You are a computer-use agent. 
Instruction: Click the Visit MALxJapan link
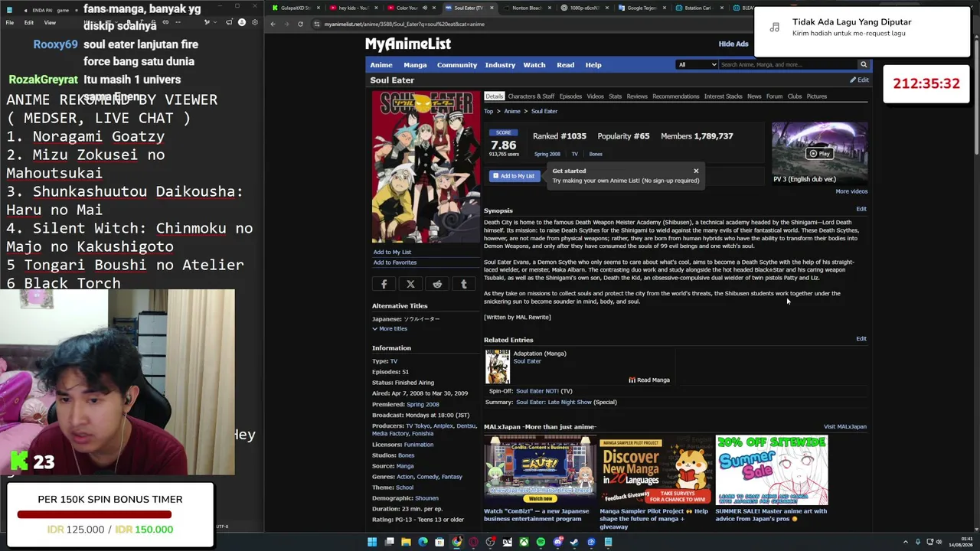pos(845,426)
